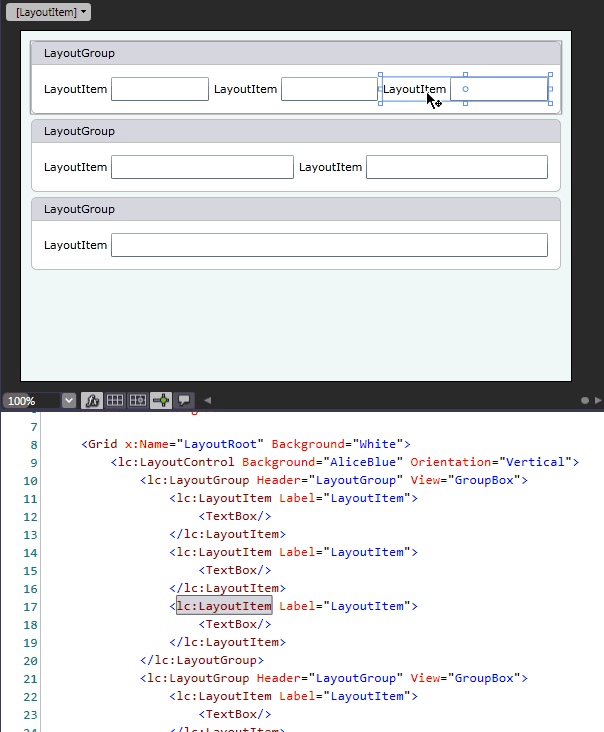Toggle snap to gridlines button
The image size is (604, 732).
138,400
